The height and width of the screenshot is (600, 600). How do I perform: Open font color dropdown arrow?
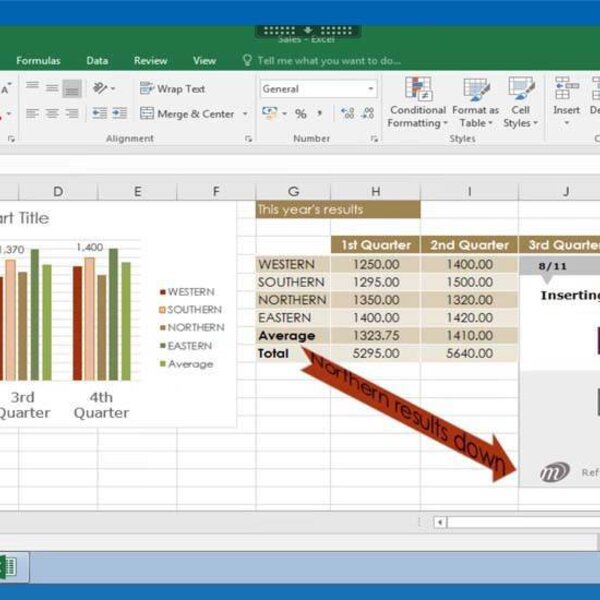8,114
